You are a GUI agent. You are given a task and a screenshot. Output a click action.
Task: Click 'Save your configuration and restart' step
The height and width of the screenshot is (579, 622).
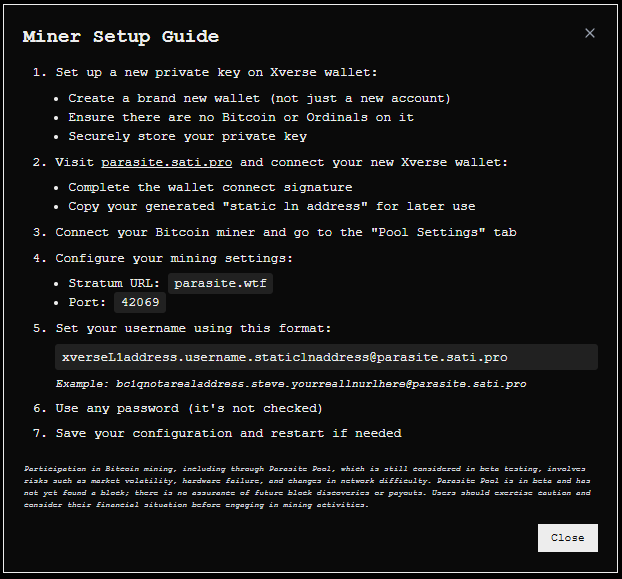[x=228, y=433]
